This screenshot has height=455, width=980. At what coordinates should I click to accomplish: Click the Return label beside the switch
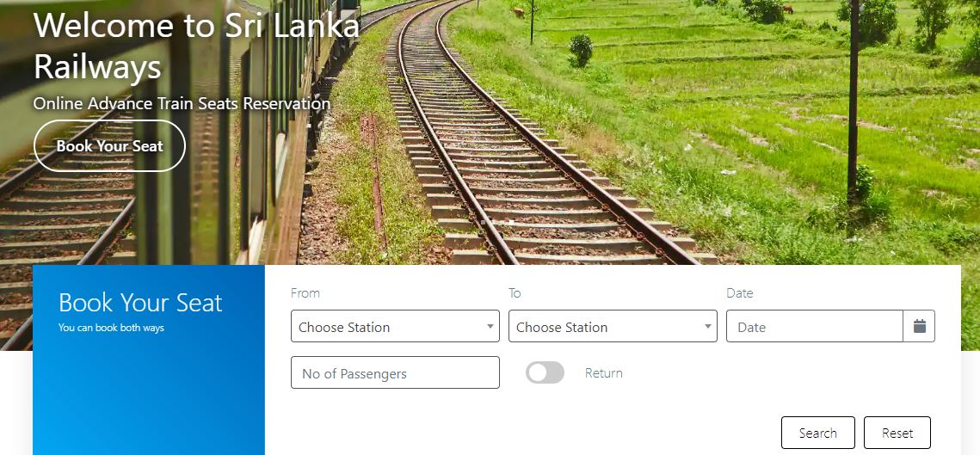tap(604, 373)
